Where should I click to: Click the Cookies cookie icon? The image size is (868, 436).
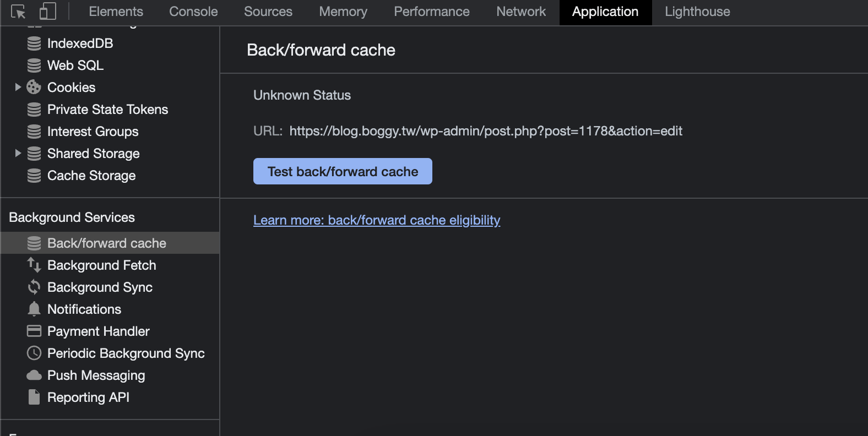[34, 88]
